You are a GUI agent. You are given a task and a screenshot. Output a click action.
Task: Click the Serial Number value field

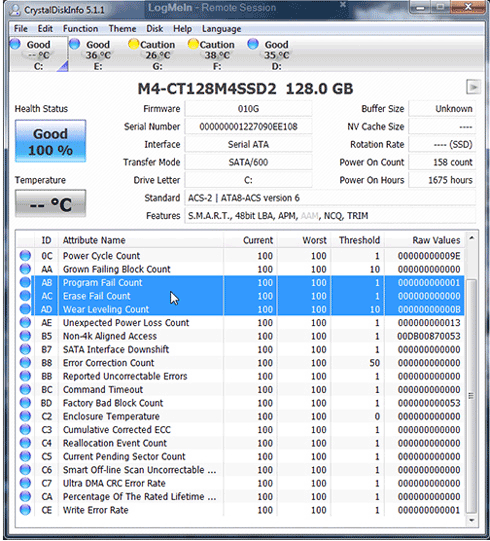tap(248, 127)
